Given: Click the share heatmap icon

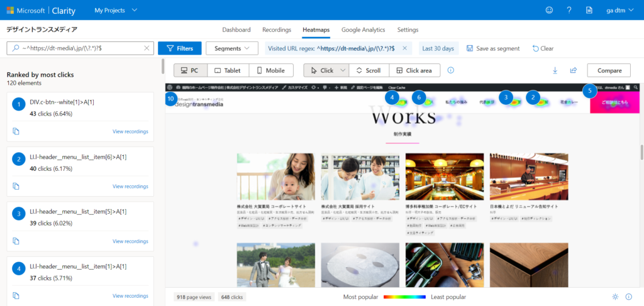Looking at the screenshot, I should (574, 70).
